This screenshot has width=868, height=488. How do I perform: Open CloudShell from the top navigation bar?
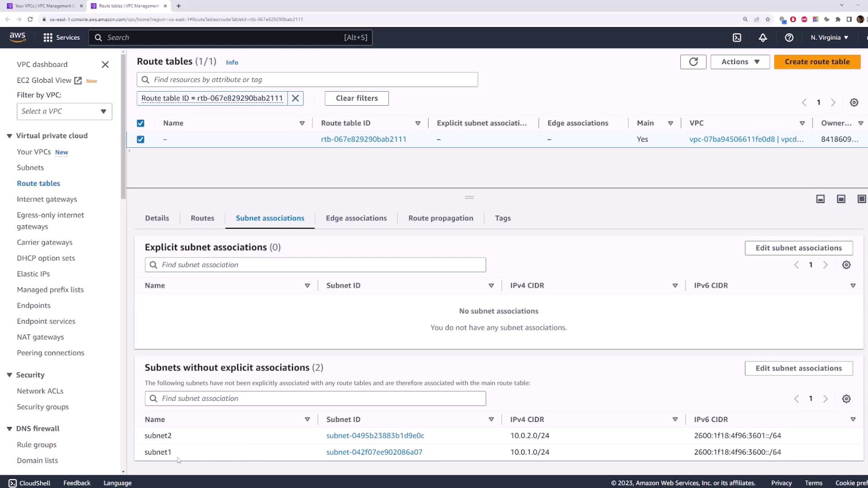point(737,38)
